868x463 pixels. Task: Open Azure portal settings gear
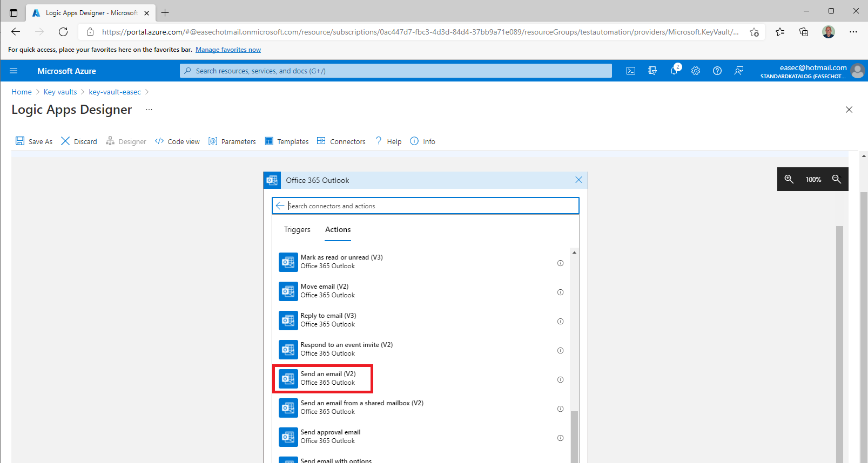[x=696, y=71]
